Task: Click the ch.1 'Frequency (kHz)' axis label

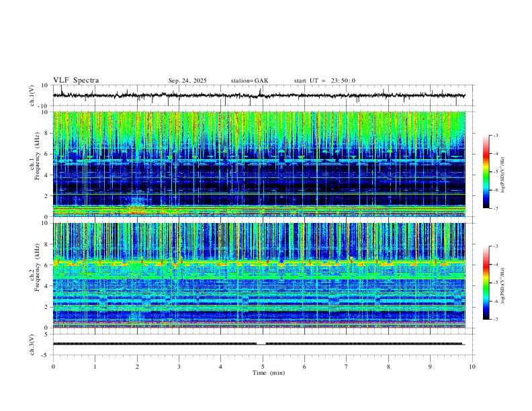Action: (x=37, y=156)
